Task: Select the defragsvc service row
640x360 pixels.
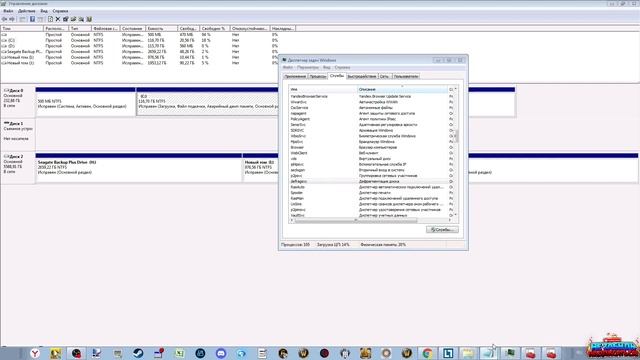Action: (371, 181)
